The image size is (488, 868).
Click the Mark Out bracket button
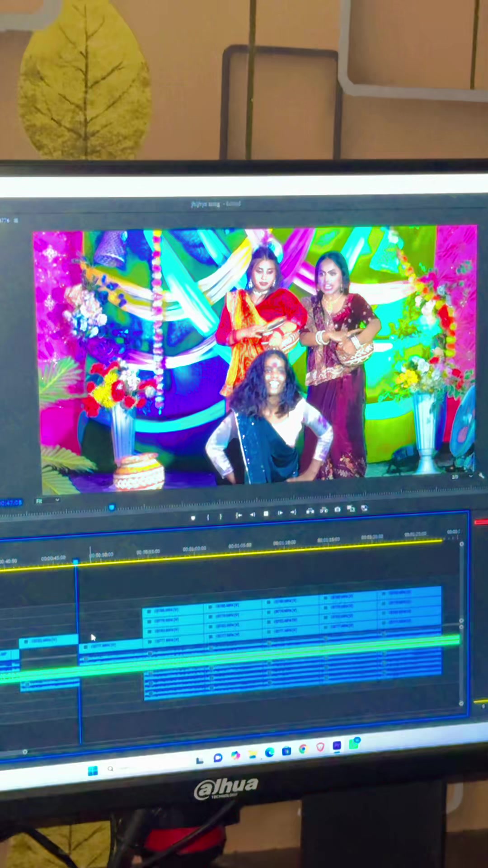coord(221,516)
